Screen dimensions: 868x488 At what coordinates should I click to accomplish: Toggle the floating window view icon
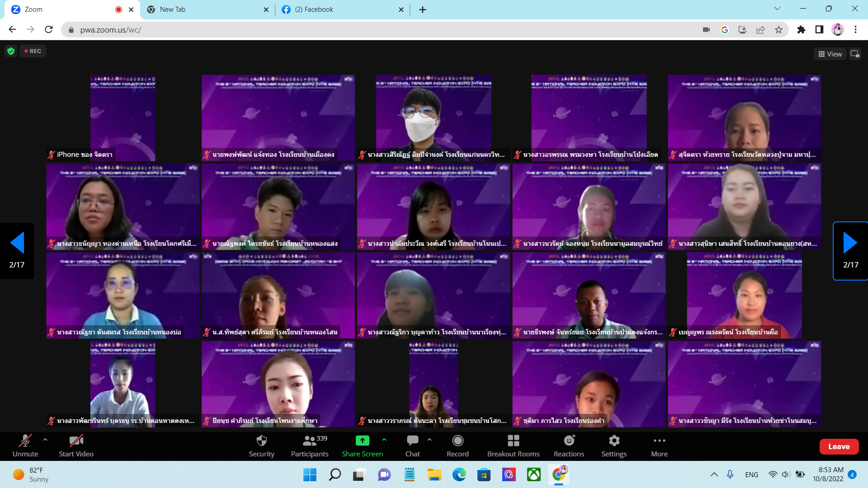(855, 54)
